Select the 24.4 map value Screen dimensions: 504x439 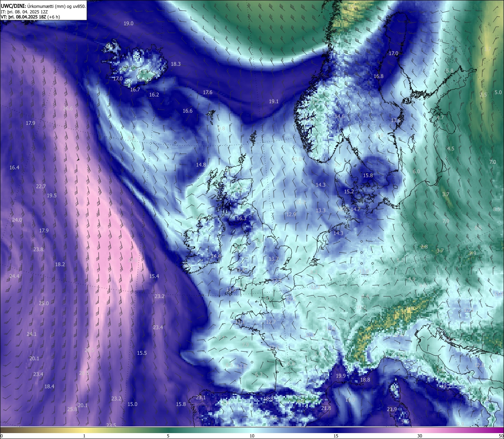point(14,276)
